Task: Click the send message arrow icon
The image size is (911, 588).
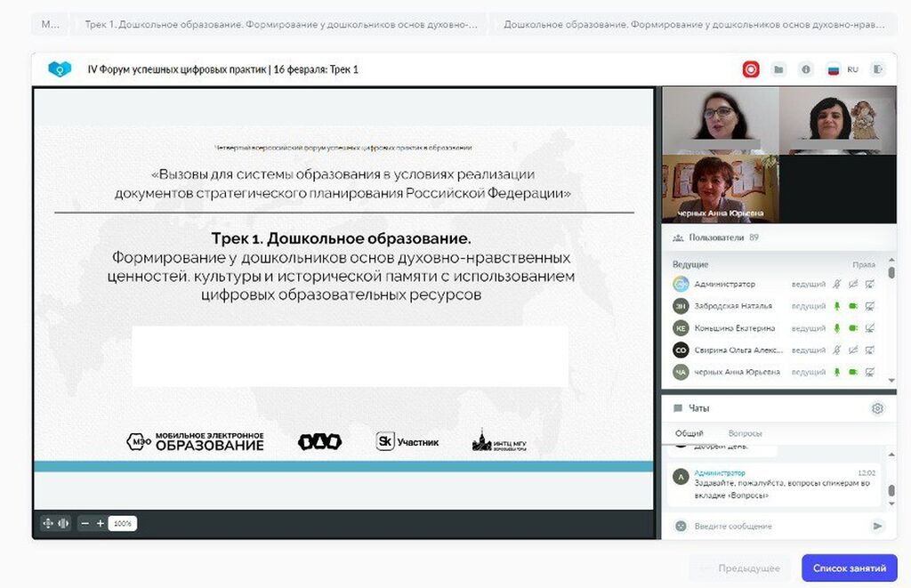Action: tap(877, 526)
